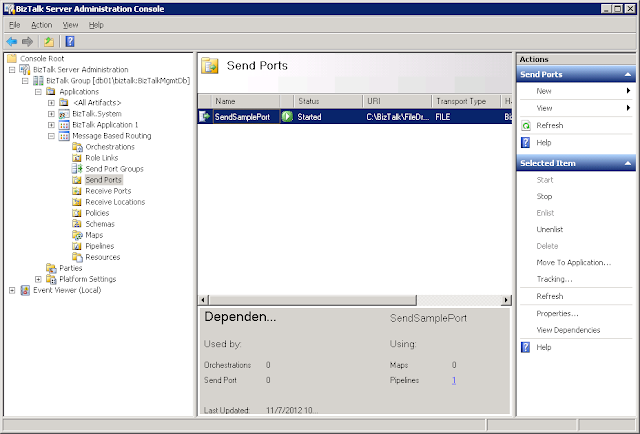Click the BizTalk Application 1 icon

click(x=64, y=125)
